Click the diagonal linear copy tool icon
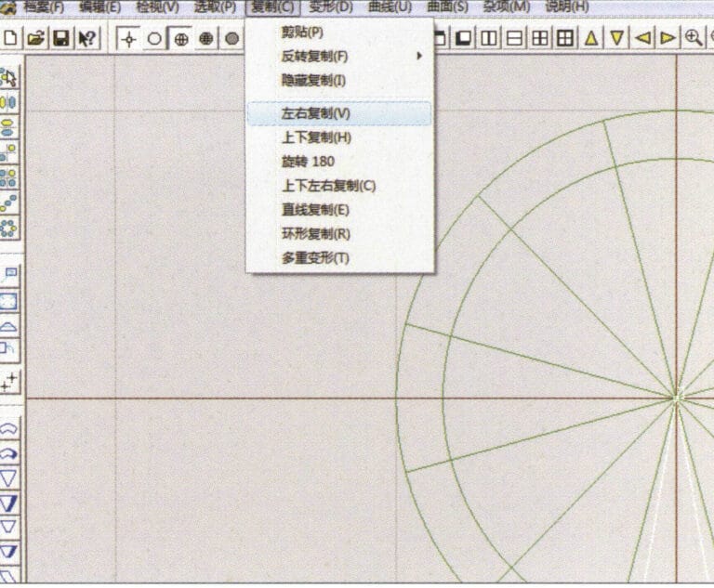The width and height of the screenshot is (714, 588). (x=9, y=203)
